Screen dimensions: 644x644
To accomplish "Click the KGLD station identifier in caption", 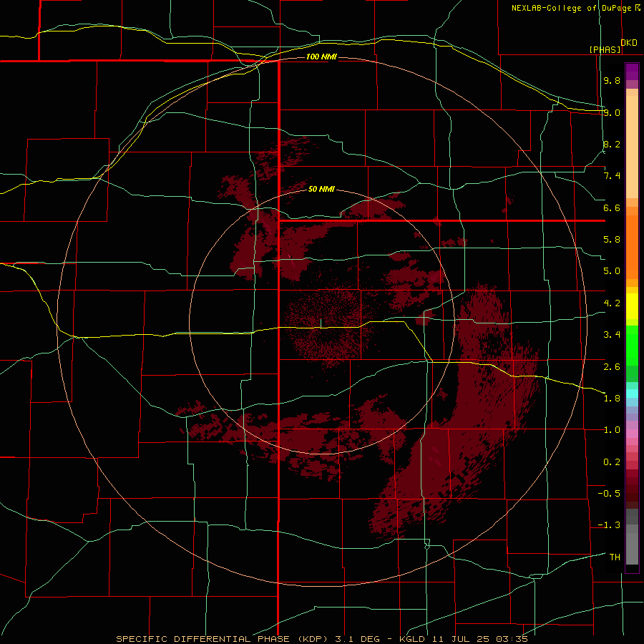I will pyautogui.click(x=412, y=639).
